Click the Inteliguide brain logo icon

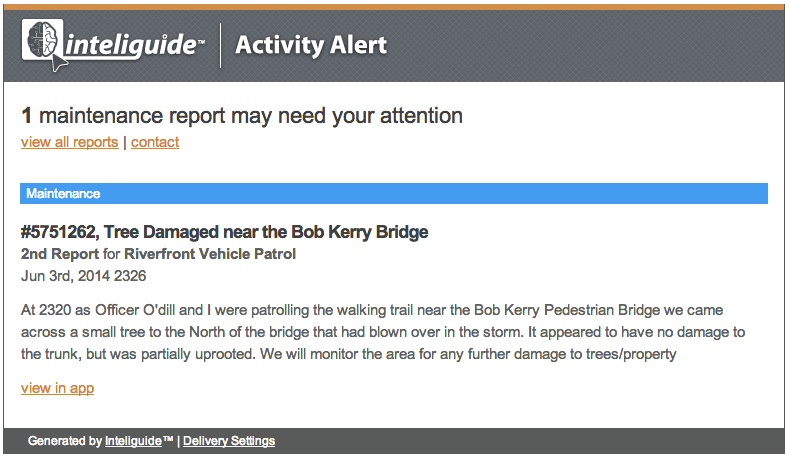coord(42,39)
